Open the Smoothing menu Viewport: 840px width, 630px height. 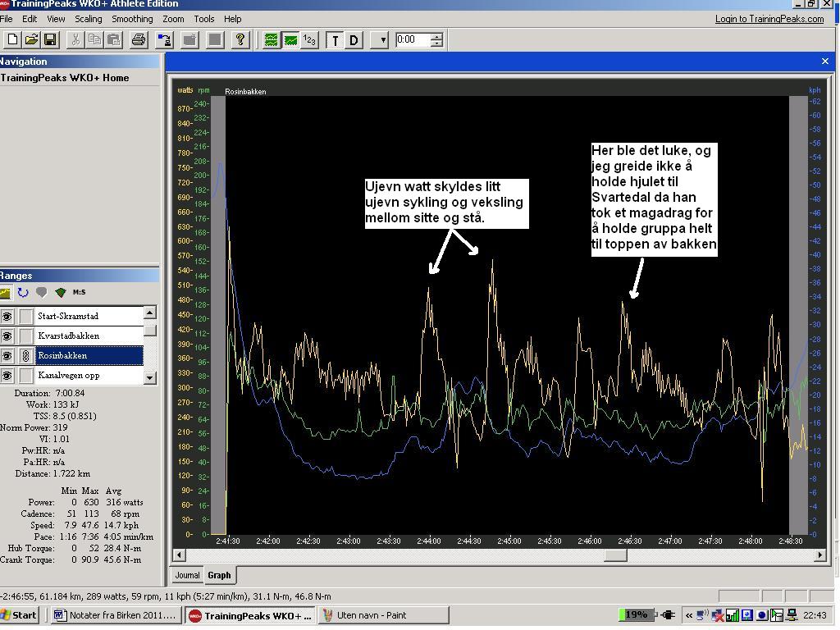132,19
